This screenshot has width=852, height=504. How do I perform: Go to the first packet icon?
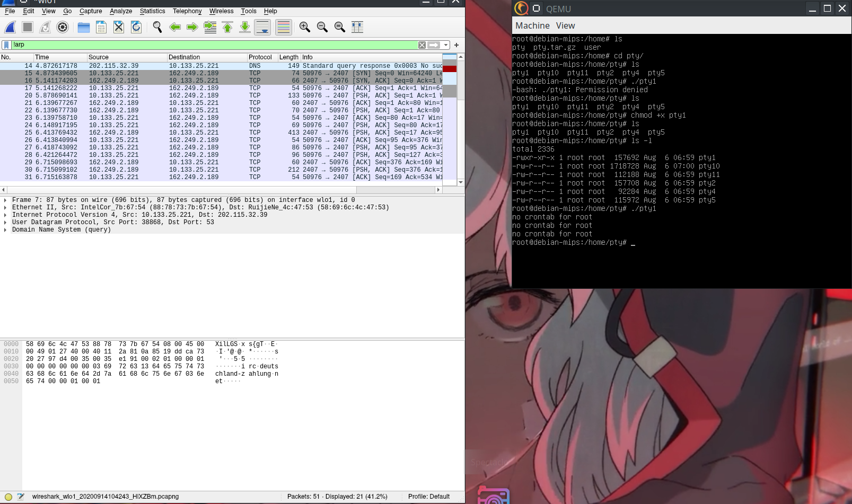(227, 27)
